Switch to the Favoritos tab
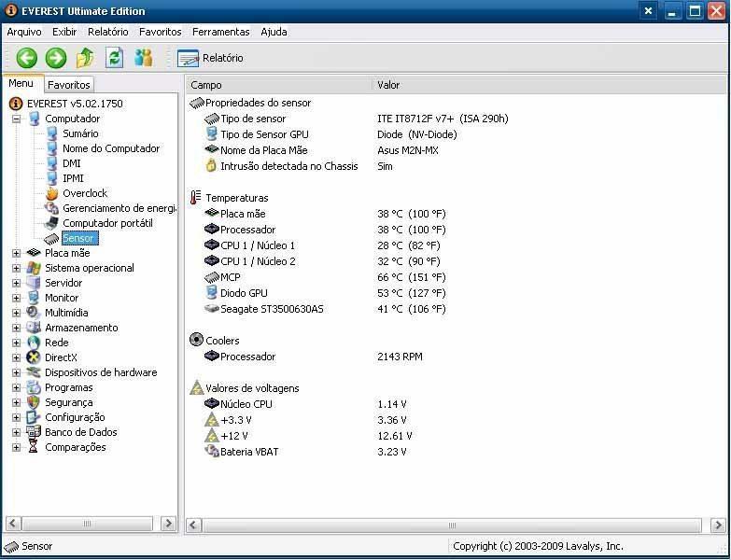Image resolution: width=731 pixels, height=560 pixels. pos(69,85)
